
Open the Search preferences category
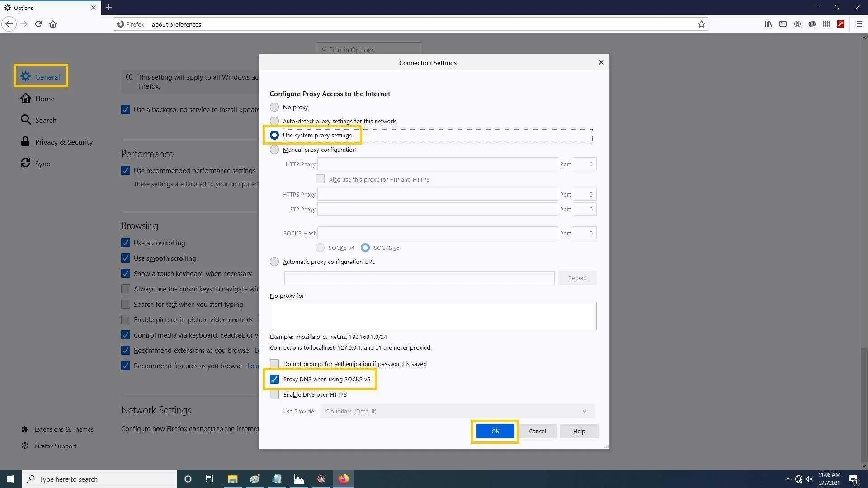(x=38, y=120)
